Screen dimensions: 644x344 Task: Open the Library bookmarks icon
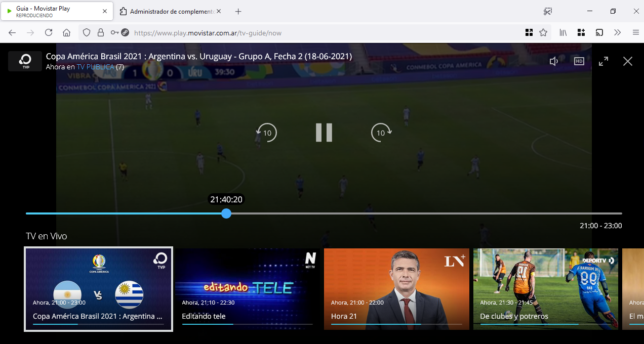pos(563,32)
